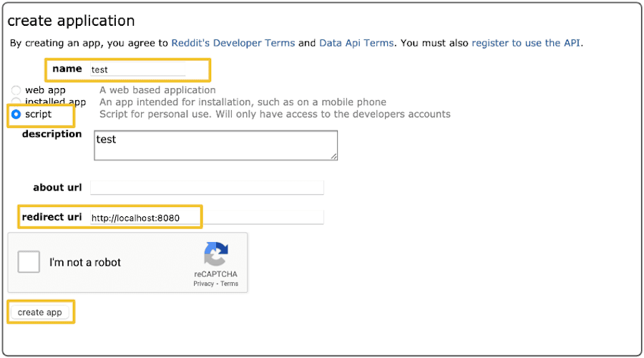Select the 'script' radio button
This screenshot has width=644, height=358.
click(x=16, y=115)
